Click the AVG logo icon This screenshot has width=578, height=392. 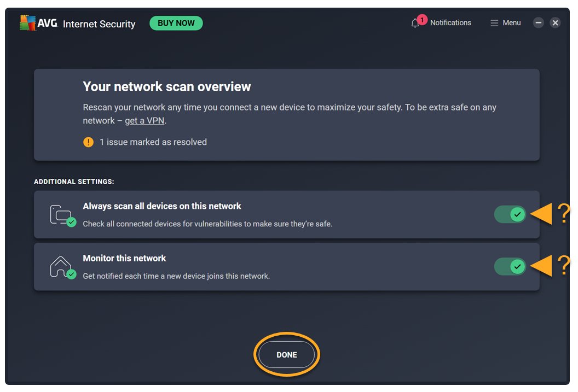28,23
